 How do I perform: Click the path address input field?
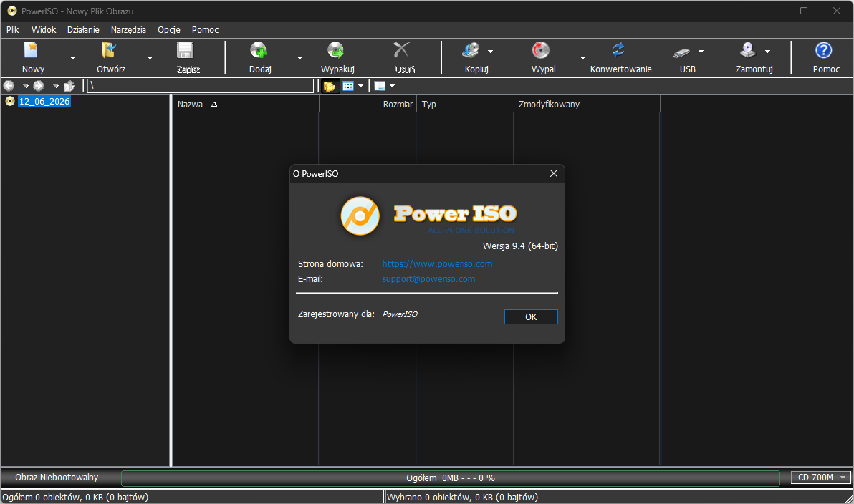coord(201,86)
